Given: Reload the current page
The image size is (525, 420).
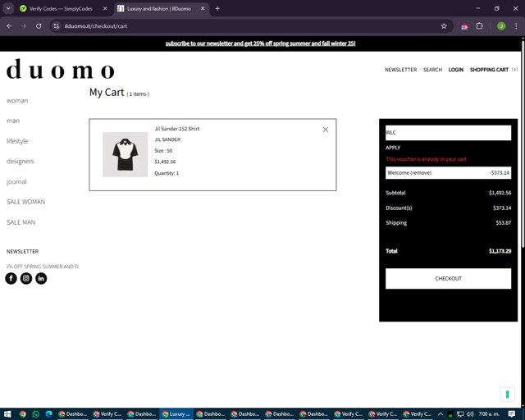Looking at the screenshot, I should click(x=39, y=26).
